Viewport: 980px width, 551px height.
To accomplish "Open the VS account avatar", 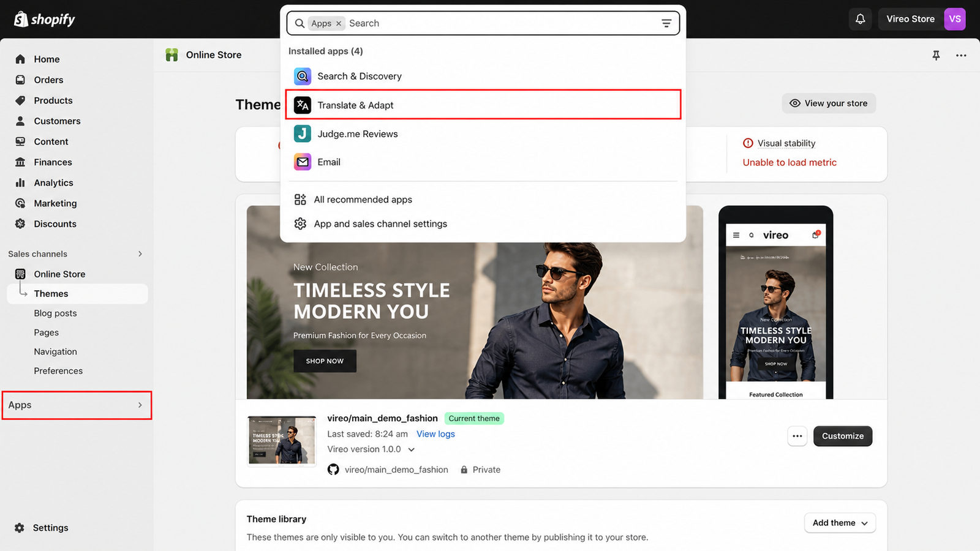I will pyautogui.click(x=954, y=19).
